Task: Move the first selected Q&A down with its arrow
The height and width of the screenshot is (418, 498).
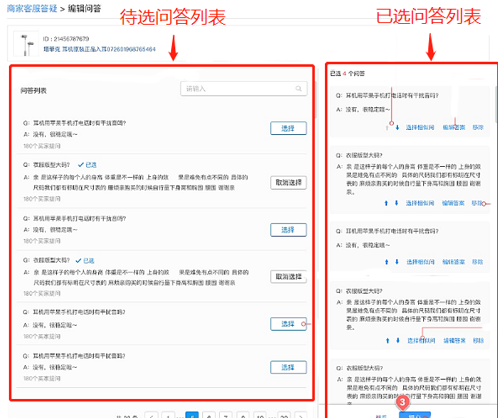Action: (x=397, y=127)
